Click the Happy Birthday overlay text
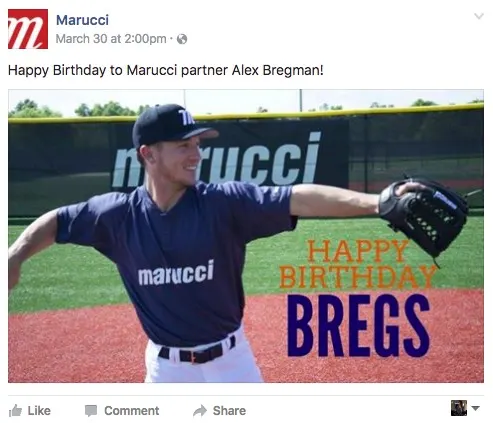 coord(358,264)
